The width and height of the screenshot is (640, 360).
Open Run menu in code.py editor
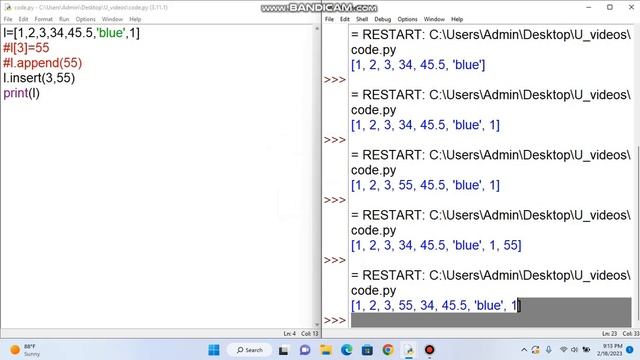pyautogui.click(x=64, y=19)
